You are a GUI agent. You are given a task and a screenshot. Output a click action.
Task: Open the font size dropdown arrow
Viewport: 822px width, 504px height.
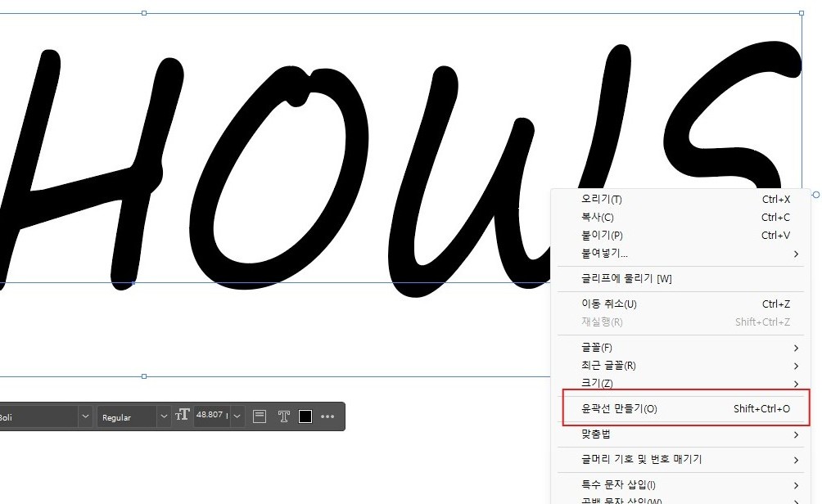[x=237, y=416]
